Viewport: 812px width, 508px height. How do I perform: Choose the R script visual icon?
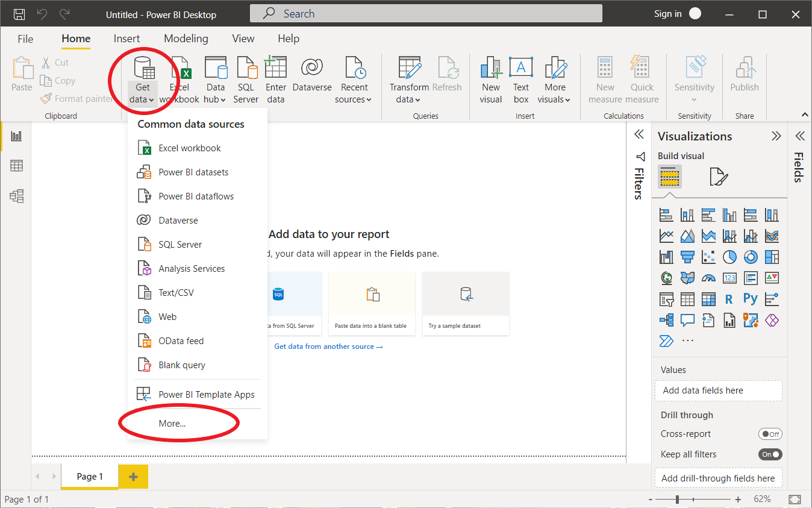tap(729, 299)
